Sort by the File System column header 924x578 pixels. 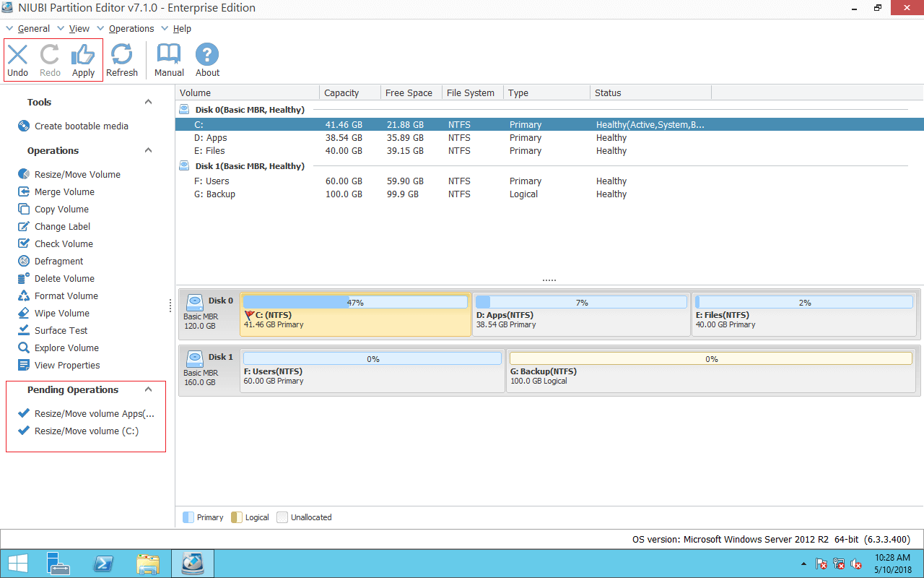473,92
